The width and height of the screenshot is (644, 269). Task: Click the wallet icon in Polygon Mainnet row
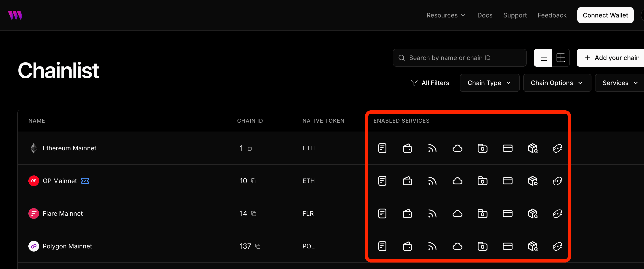pos(407,246)
